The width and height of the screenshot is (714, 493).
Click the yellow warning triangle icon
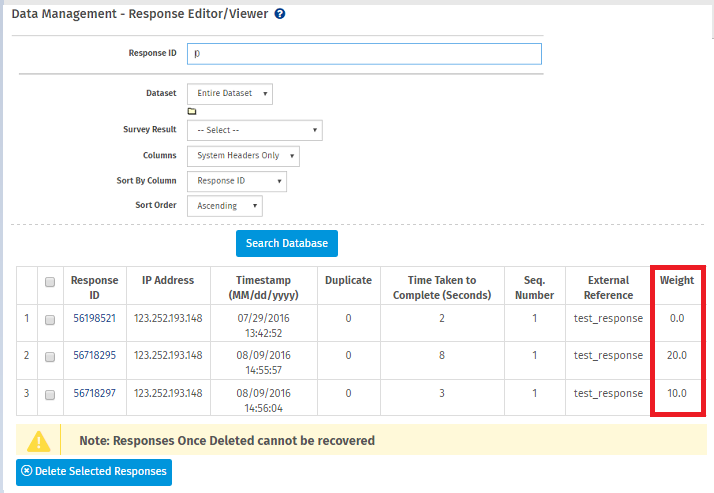pos(38,440)
